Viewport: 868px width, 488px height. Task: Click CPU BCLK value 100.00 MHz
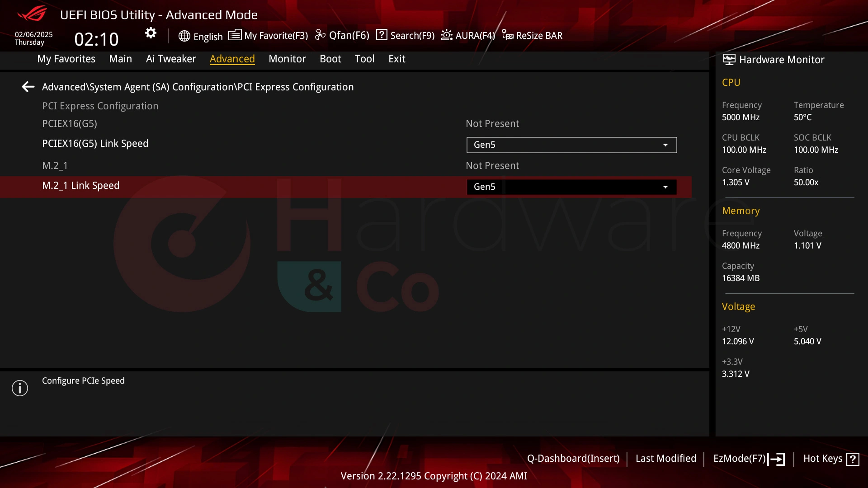(x=744, y=150)
